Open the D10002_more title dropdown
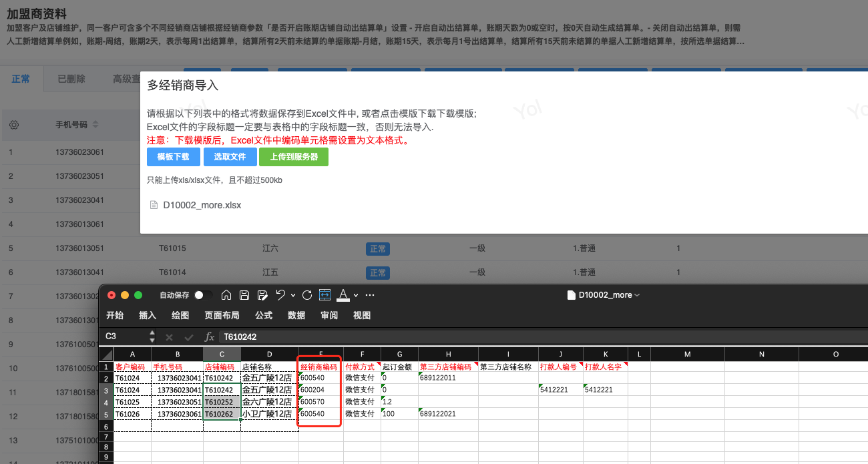The image size is (868, 464). point(637,295)
